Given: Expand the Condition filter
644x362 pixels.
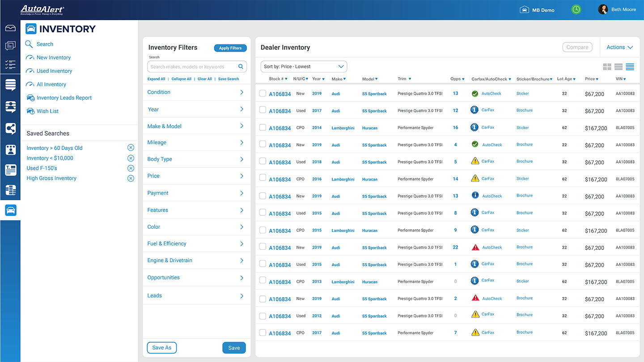Looking at the screenshot, I should 196,92.
